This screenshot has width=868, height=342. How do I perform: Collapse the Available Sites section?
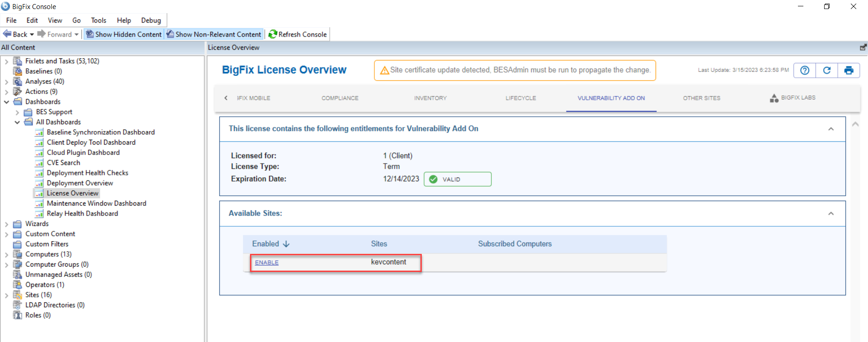pyautogui.click(x=831, y=214)
